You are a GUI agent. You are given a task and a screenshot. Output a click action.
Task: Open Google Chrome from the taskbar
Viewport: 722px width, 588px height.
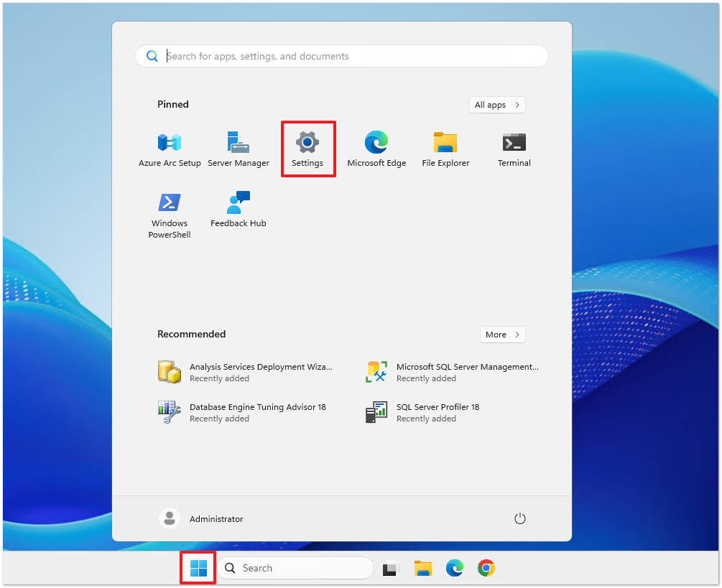tap(486, 569)
